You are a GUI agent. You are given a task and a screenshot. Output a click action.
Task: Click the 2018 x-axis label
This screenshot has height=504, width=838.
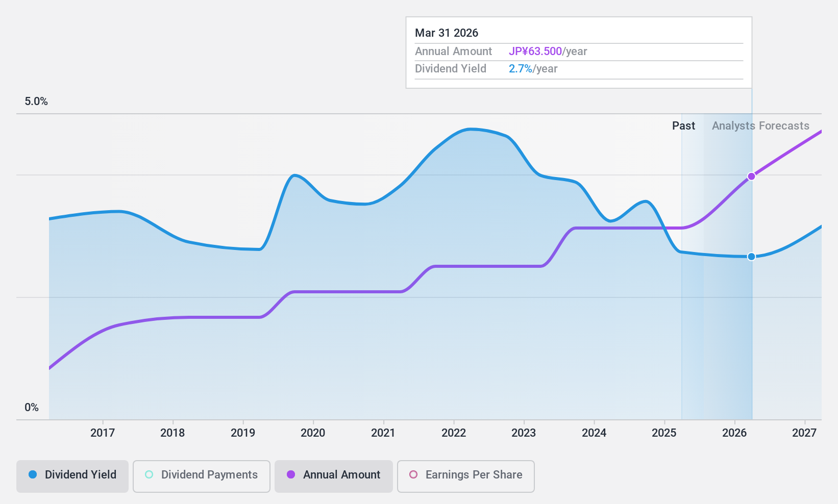click(x=172, y=433)
